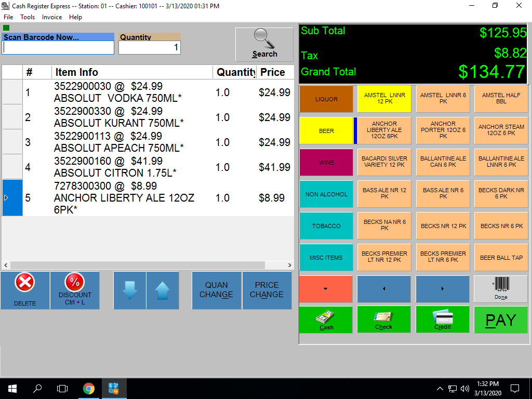Viewport: 532px width, 399px height.
Task: Add BECKS PREMIER LT NR 12 PK
Action: click(x=384, y=257)
